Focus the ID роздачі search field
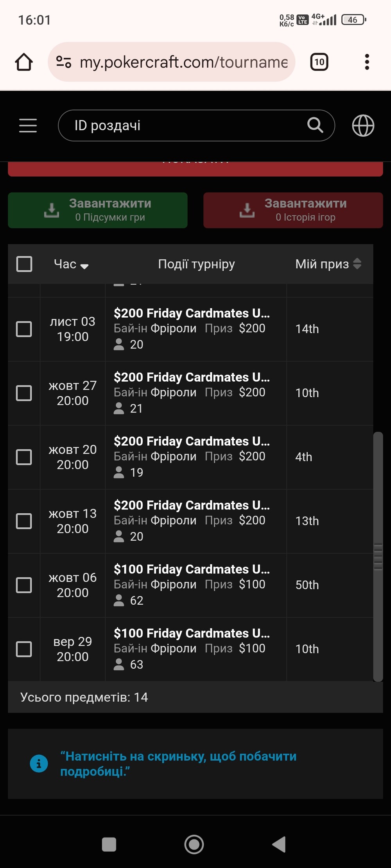 [x=184, y=125]
